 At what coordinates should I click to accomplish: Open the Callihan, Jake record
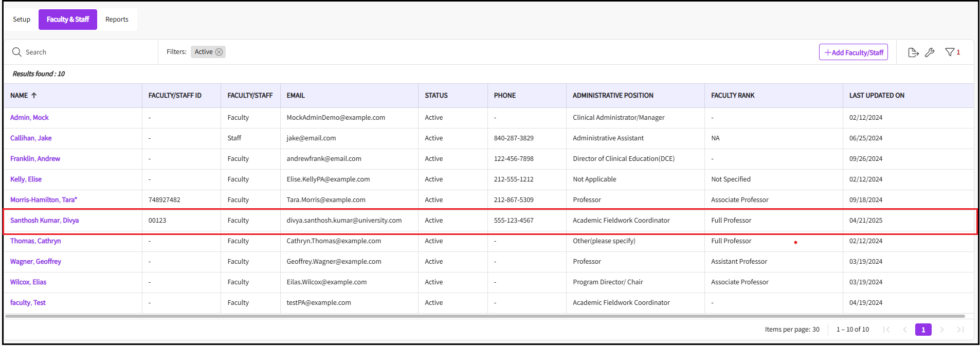[31, 138]
